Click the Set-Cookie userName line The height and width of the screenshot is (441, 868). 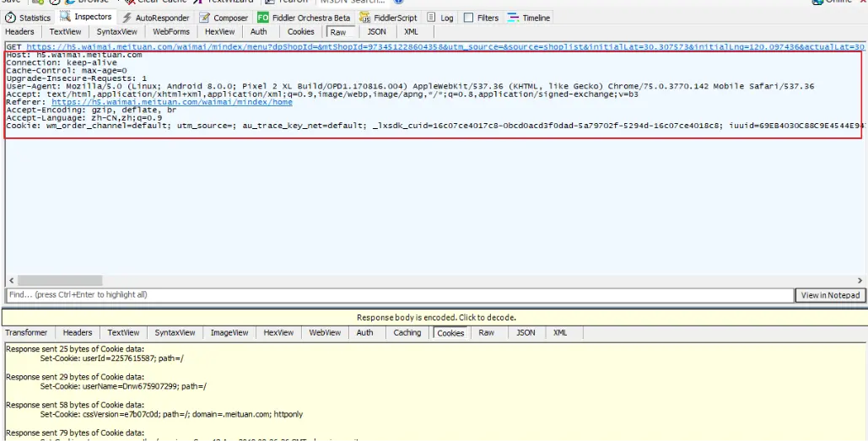(123, 386)
